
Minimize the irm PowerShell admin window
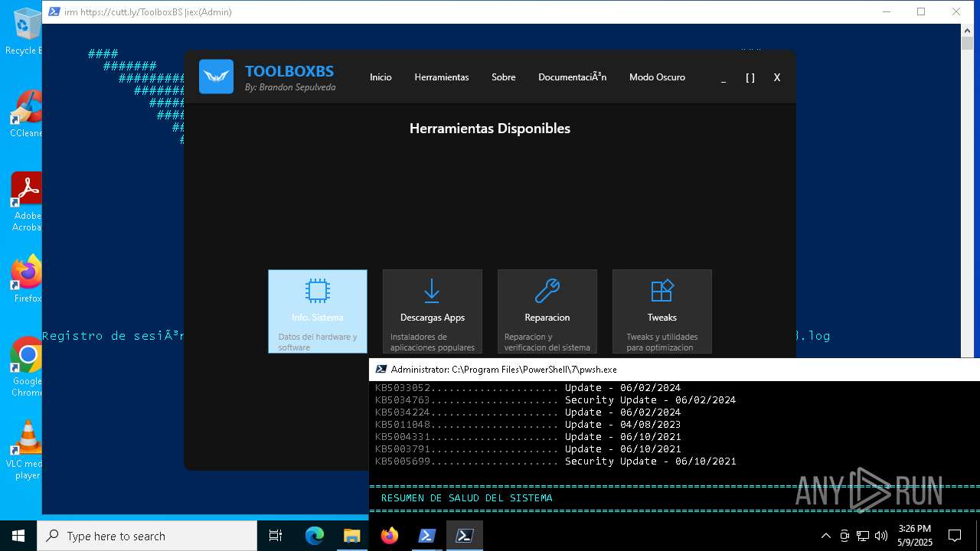(x=887, y=11)
